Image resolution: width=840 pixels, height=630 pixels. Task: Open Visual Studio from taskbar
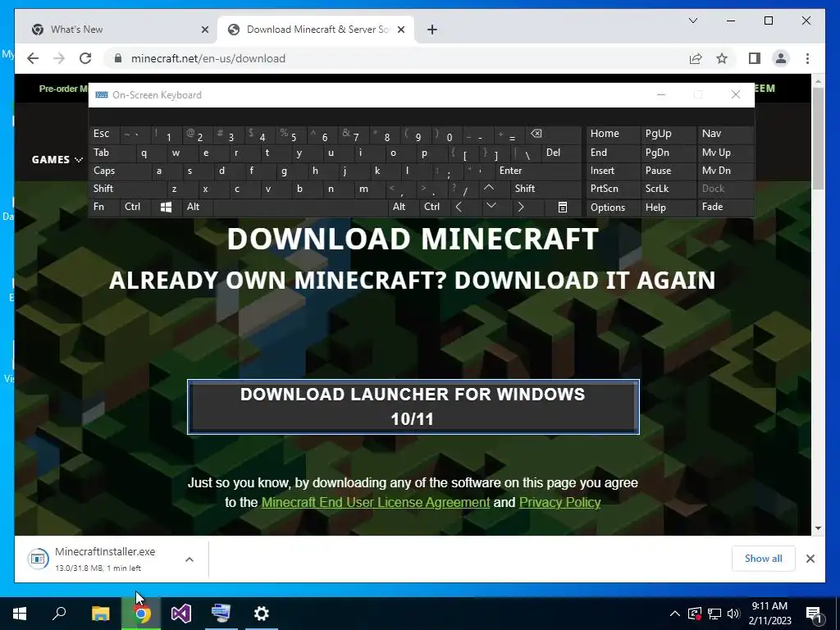[x=181, y=614]
